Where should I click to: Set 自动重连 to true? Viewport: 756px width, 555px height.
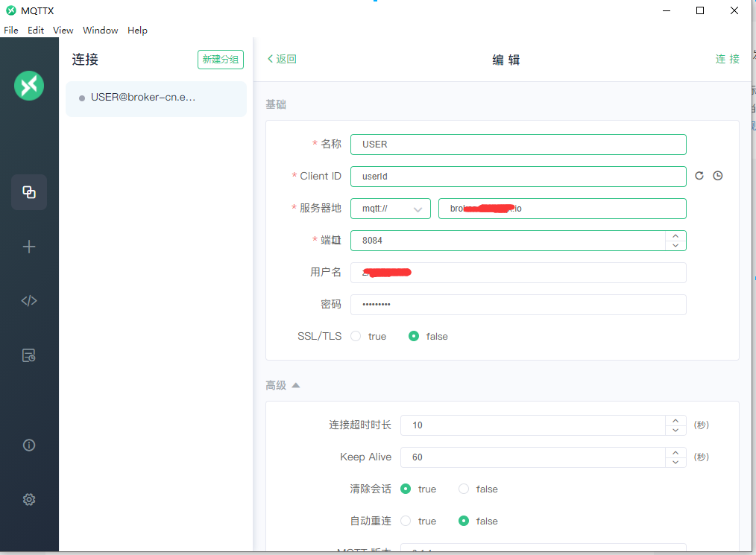[406, 521]
